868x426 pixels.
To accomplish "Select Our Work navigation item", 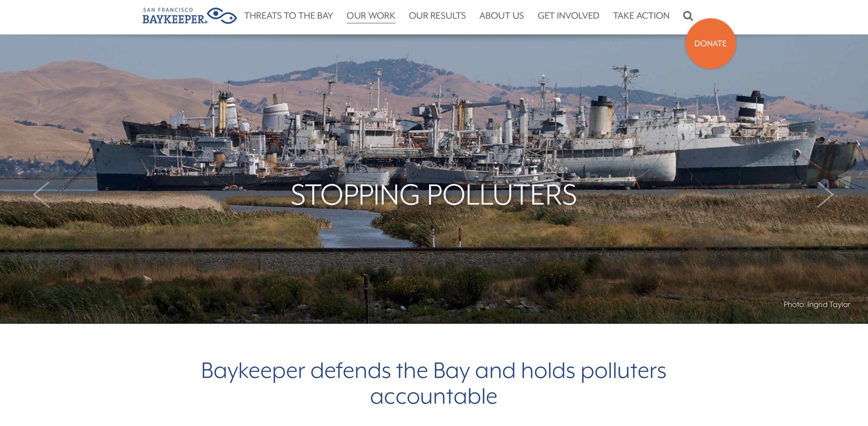I will [371, 16].
